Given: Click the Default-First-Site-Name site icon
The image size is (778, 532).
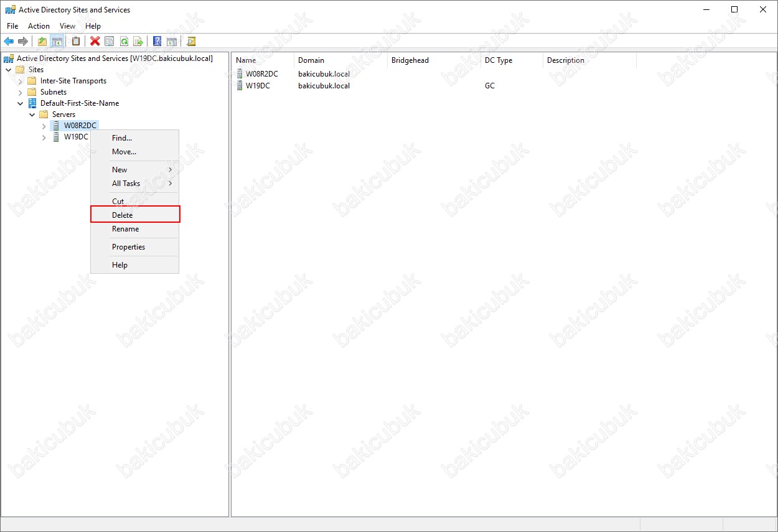Looking at the screenshot, I should pos(32,103).
